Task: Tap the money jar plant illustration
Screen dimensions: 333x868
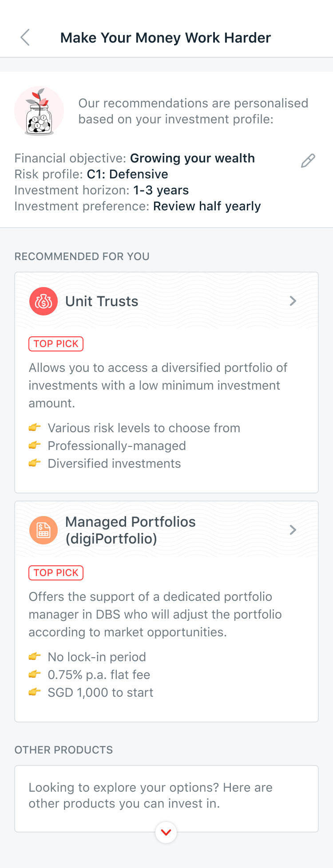Action: 39,111
